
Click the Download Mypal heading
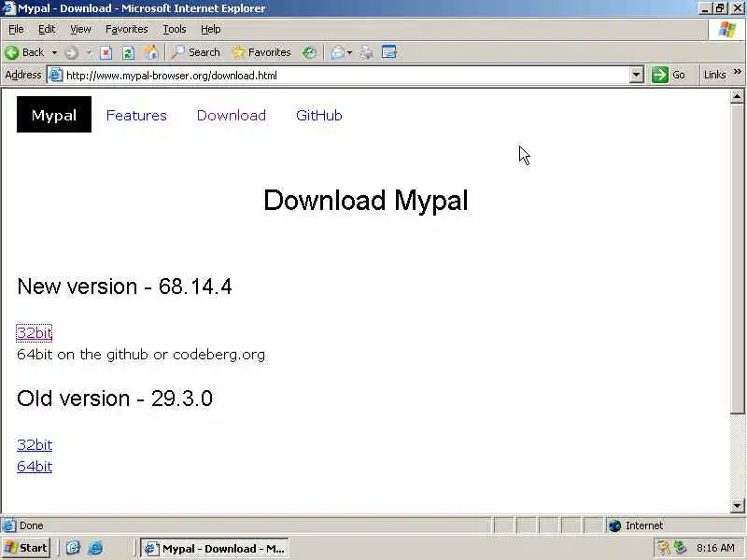tap(366, 201)
